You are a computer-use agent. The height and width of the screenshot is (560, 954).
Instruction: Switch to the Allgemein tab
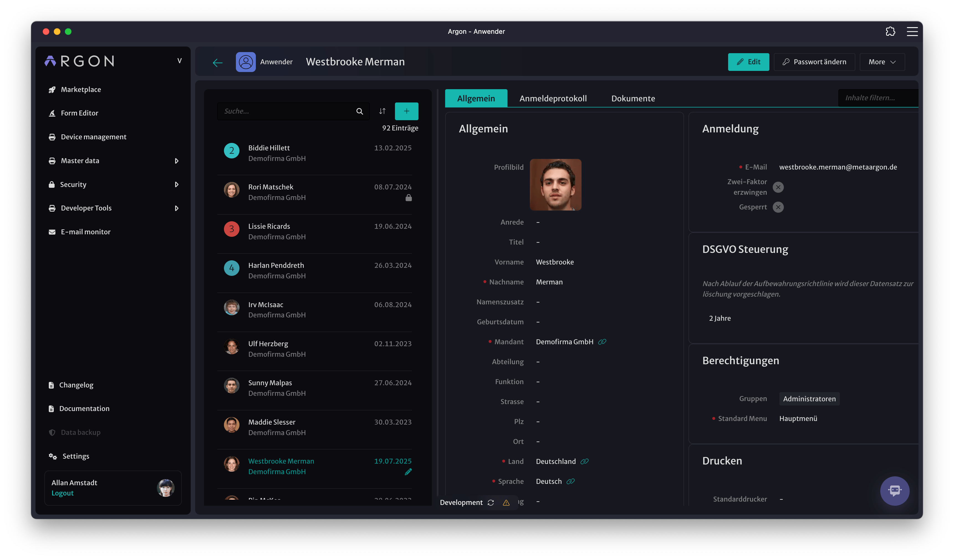click(x=476, y=98)
